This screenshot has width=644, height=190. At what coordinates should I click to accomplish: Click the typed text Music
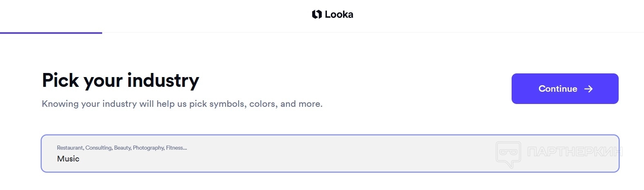click(68, 159)
